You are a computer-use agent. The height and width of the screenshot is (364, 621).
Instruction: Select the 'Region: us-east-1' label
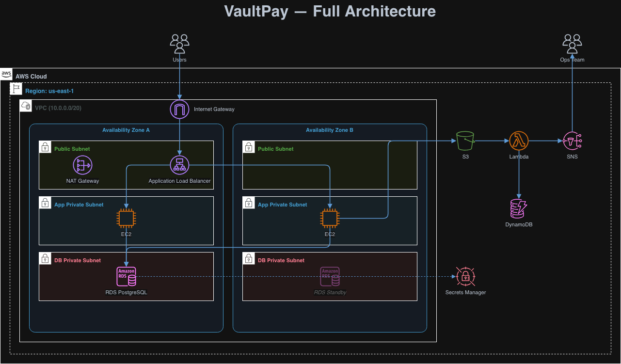pyautogui.click(x=49, y=91)
